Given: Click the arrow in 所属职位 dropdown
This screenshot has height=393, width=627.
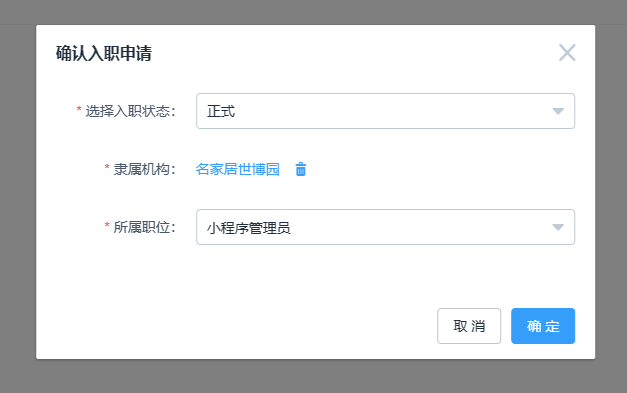Looking at the screenshot, I should (558, 227).
